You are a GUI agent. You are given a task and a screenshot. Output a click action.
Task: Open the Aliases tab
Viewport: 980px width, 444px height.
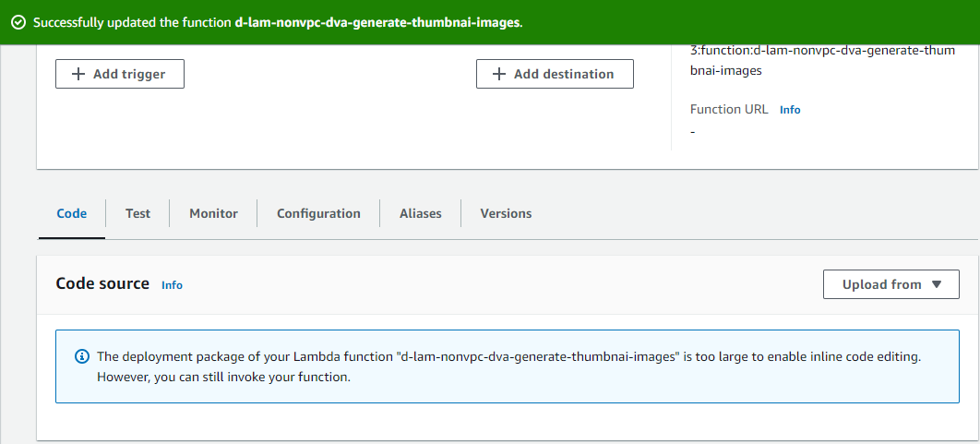[421, 213]
